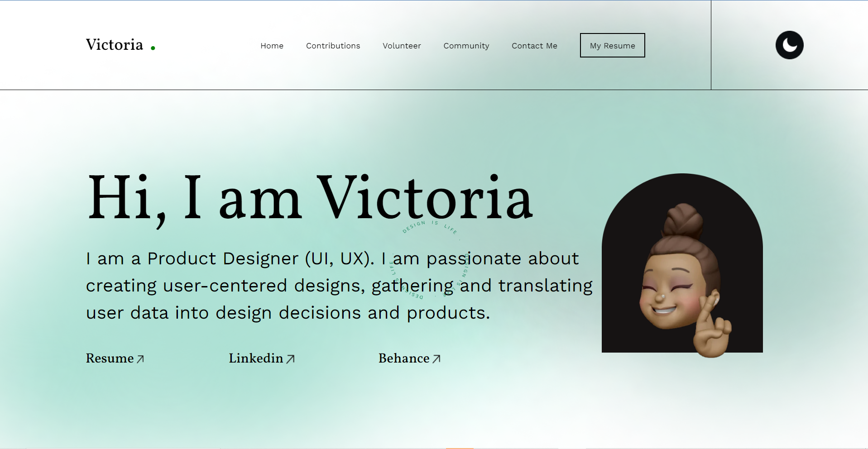Click the My Resume button

612,45
